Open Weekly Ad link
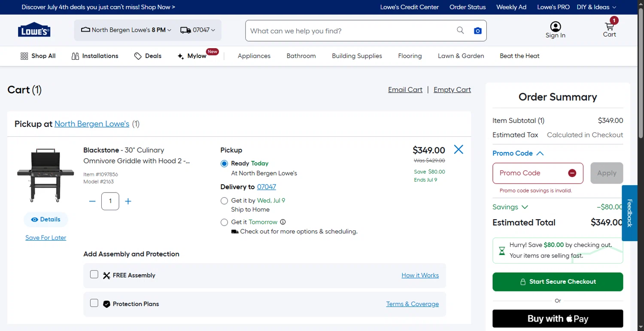644x331 pixels. (511, 7)
